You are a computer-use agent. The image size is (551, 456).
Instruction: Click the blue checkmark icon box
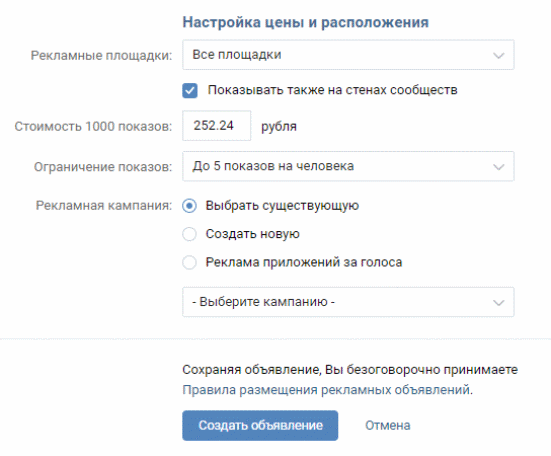pyautogui.click(x=190, y=91)
